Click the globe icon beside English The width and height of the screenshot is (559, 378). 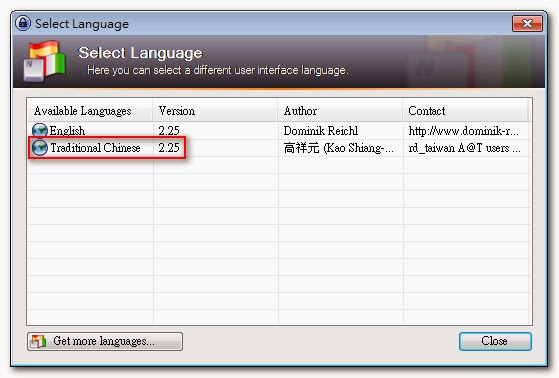tap(40, 131)
